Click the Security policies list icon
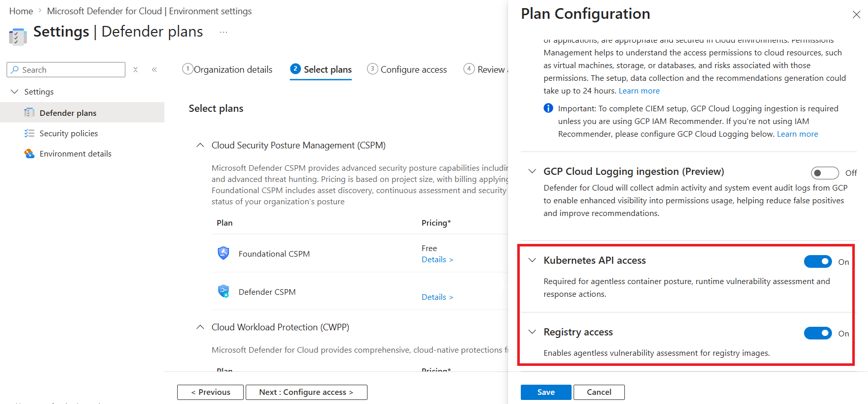 coord(29,133)
